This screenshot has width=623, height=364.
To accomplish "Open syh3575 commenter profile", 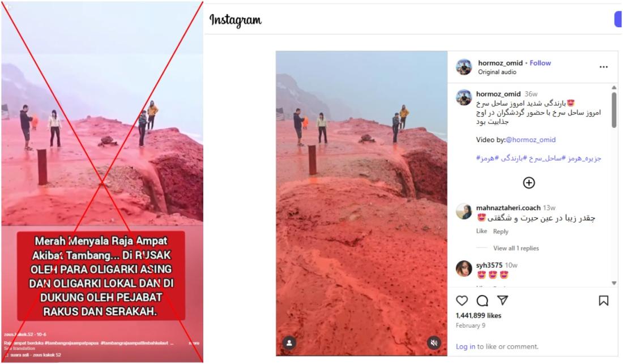I will (489, 265).
